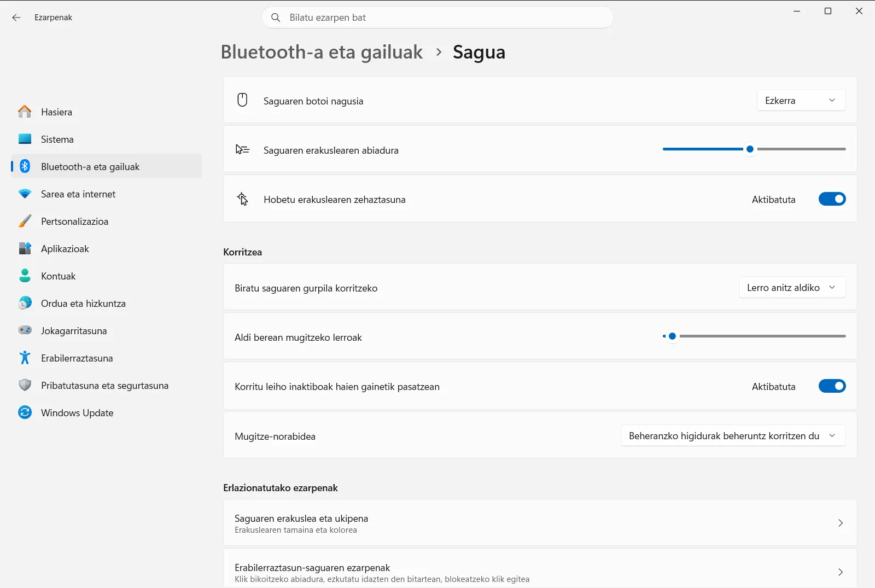
Task: Open the Ezkerra primary button dropdown
Action: pos(801,101)
